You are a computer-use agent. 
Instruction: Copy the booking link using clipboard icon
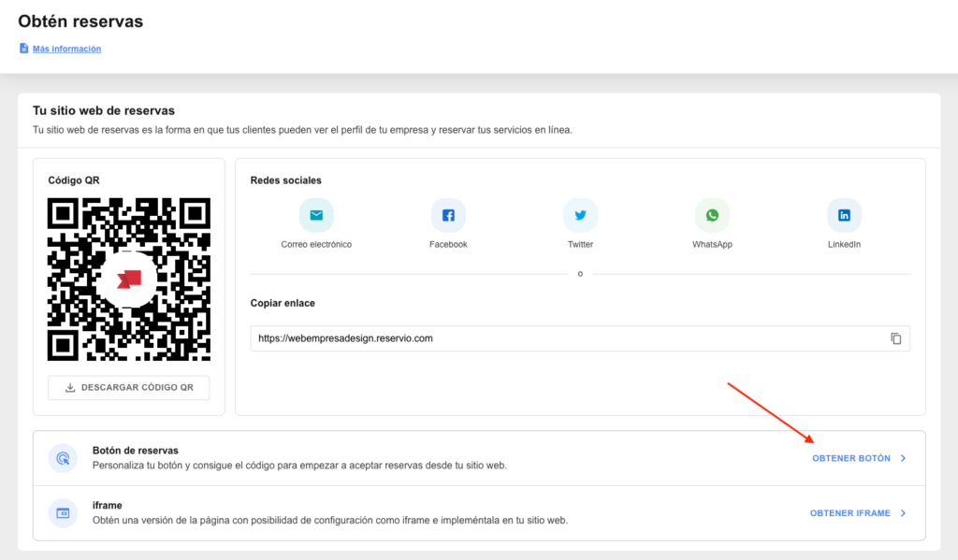pyautogui.click(x=895, y=338)
